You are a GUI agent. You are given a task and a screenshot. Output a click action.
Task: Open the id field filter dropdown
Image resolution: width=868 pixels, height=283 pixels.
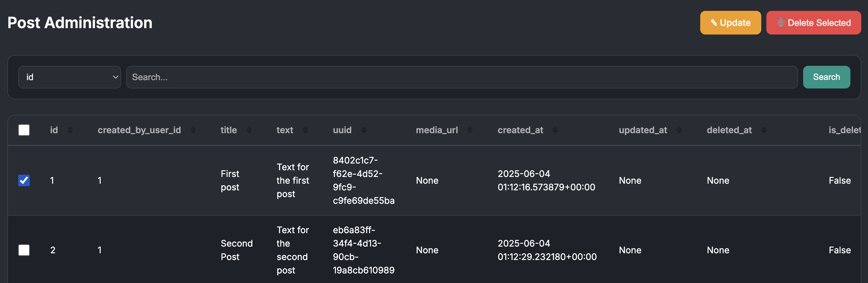tap(69, 77)
